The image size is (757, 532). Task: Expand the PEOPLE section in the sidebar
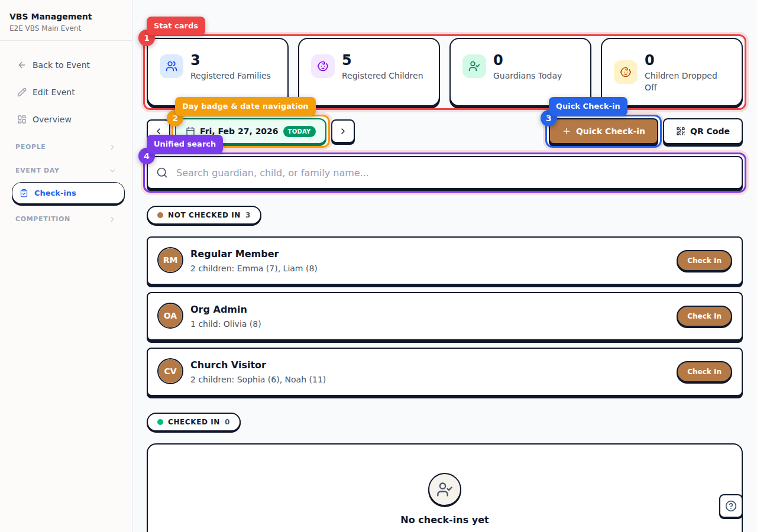pos(65,146)
